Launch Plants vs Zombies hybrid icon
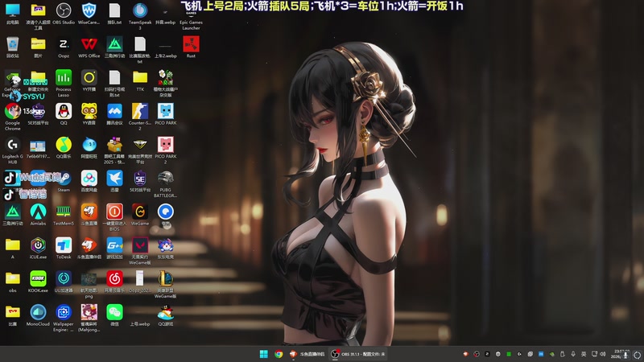This screenshot has width=644, height=362. coord(166,78)
